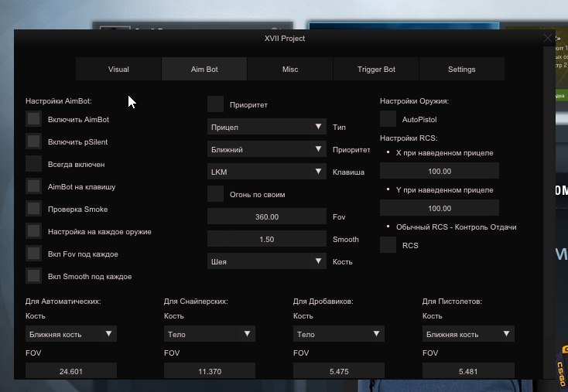Go to the Trigger Bot tab
The image size is (568, 392).
click(376, 69)
